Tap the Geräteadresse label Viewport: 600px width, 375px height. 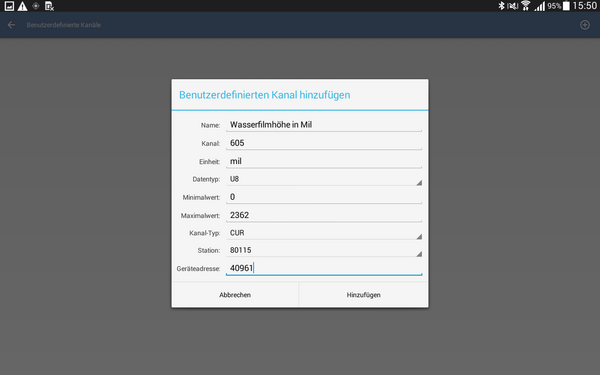point(198,269)
